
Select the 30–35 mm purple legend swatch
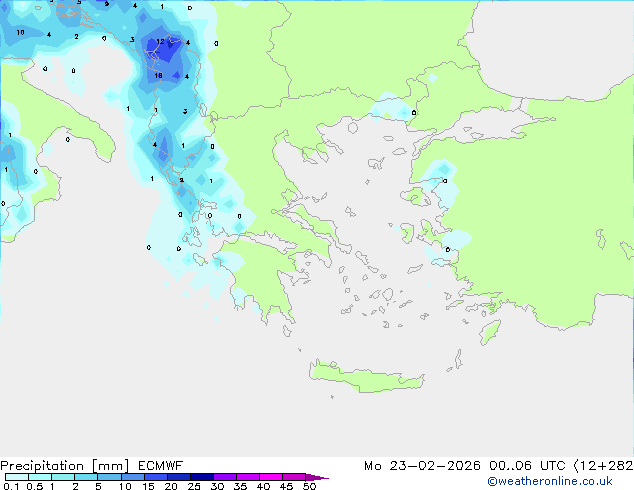point(225,477)
